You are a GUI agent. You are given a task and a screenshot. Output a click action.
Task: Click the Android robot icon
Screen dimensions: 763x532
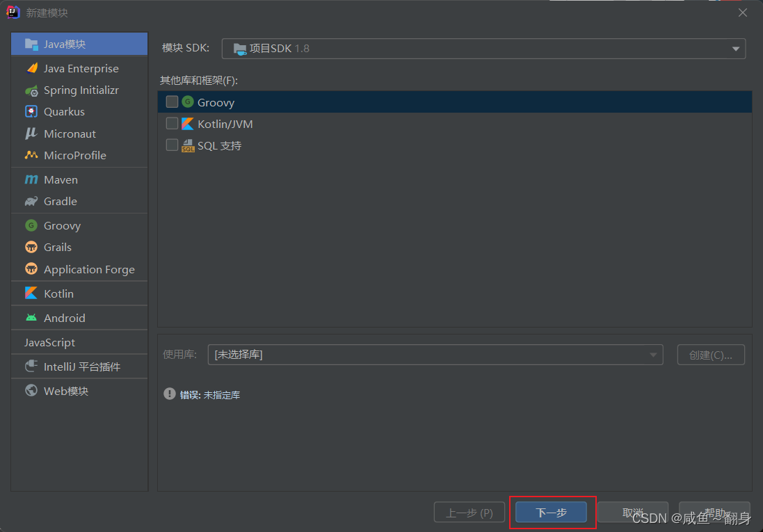point(31,317)
